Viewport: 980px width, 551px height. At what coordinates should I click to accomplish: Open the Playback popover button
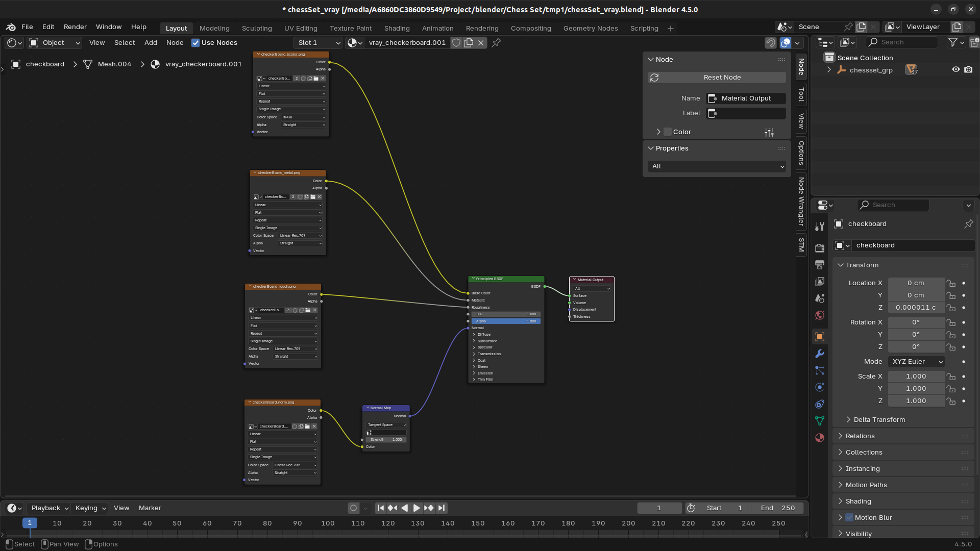coord(50,508)
